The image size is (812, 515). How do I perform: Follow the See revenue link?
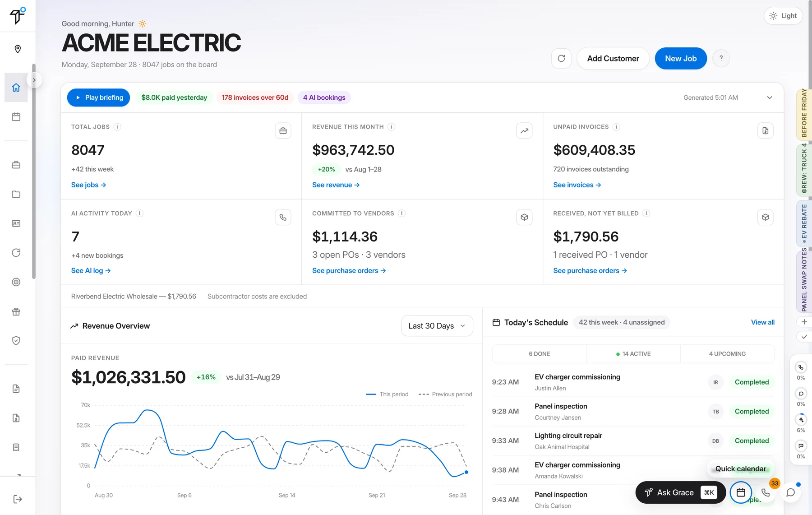[336, 185]
